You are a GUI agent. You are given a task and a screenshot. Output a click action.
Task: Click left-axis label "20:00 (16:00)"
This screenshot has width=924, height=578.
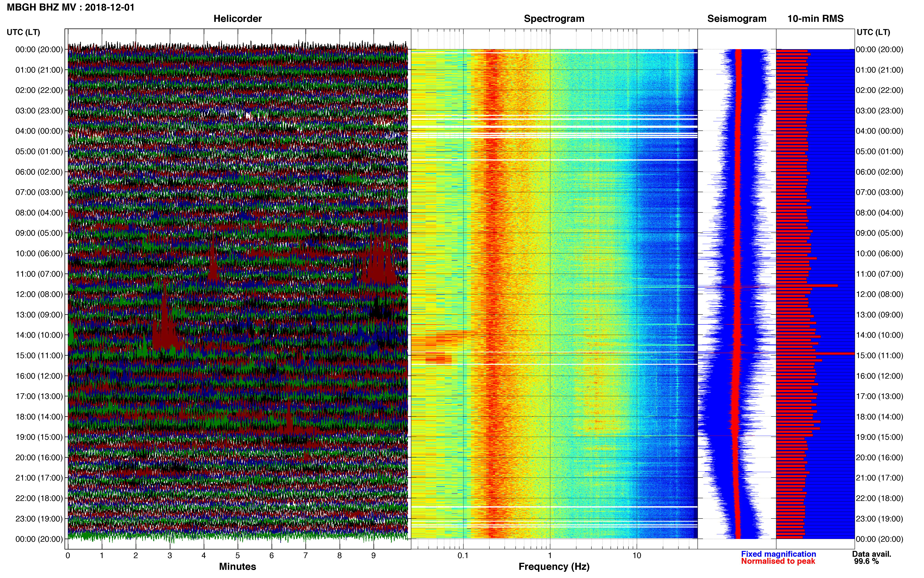39,458
